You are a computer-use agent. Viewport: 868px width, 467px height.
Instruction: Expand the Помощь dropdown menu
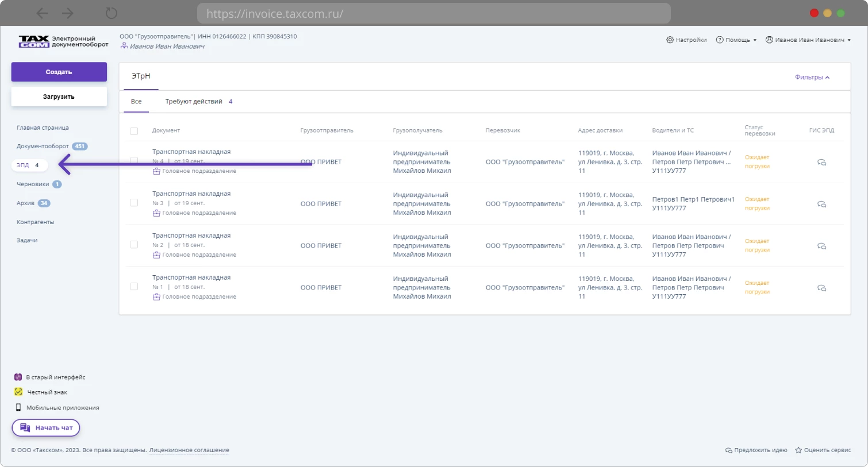click(x=737, y=40)
